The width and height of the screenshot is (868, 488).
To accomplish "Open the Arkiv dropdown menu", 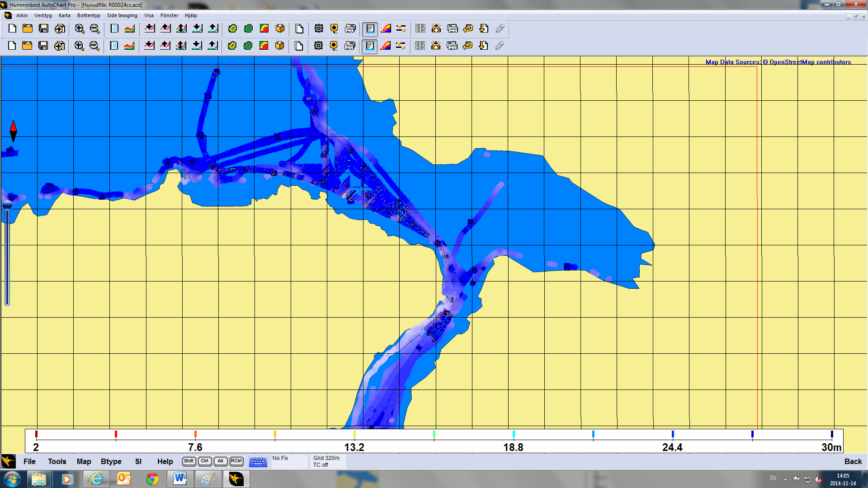I will tap(22, 15).
